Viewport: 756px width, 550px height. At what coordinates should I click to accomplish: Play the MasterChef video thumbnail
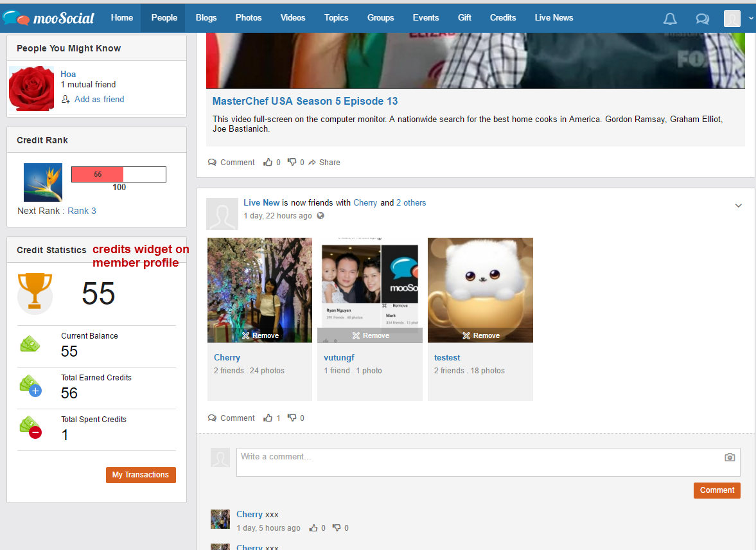pyautogui.click(x=475, y=61)
